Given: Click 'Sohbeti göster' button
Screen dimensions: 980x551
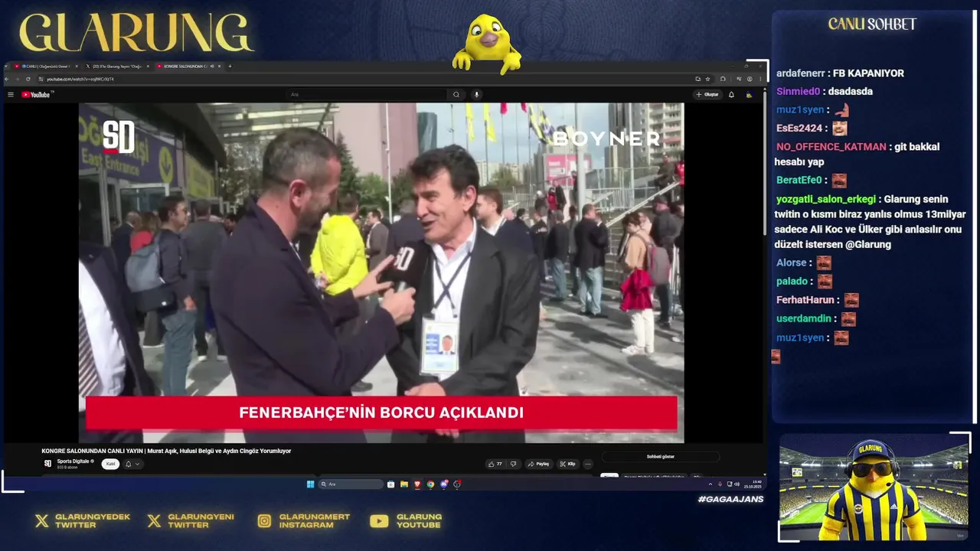Looking at the screenshot, I should click(x=661, y=457).
